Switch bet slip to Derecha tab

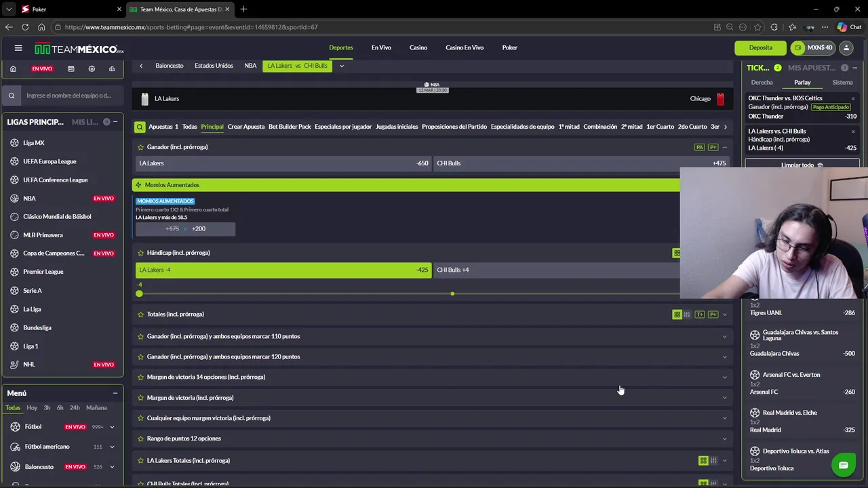click(762, 83)
